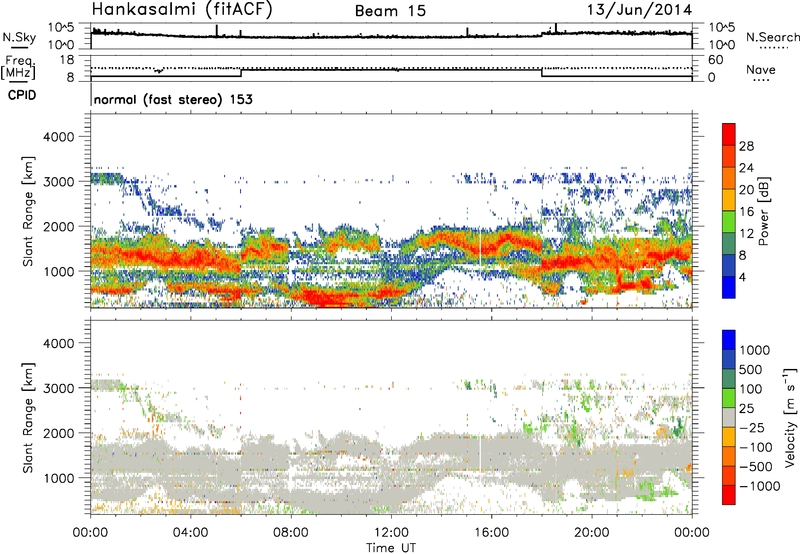
Task: Click the 'Freq. [MHz]' axis label
Action: coord(18,67)
